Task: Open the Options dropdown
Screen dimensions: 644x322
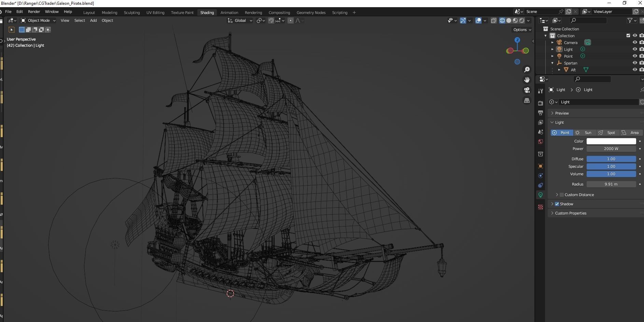Action: [x=522, y=30]
